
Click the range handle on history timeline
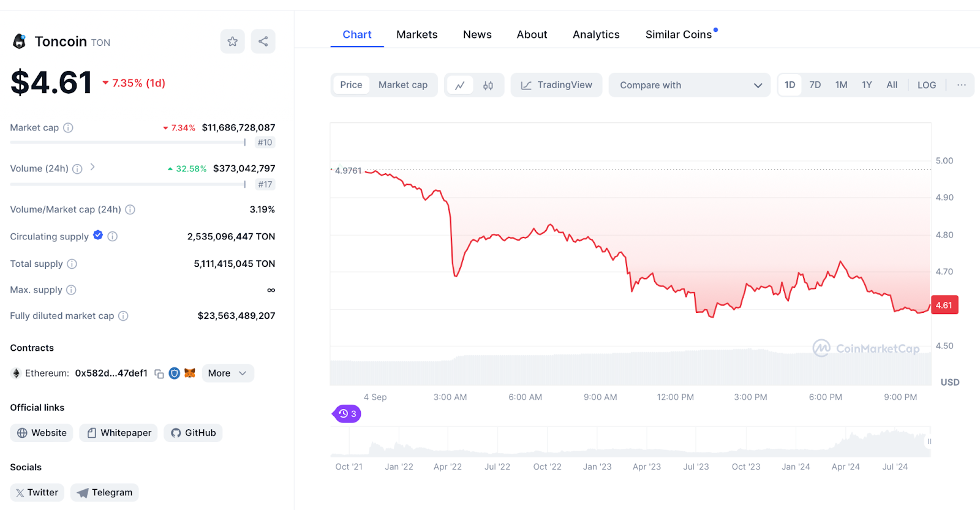[x=929, y=441]
